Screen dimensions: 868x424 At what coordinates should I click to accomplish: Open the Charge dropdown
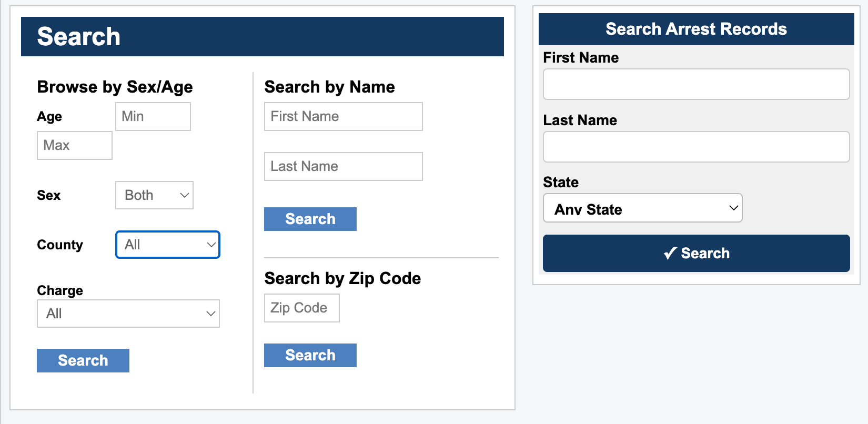(128, 314)
